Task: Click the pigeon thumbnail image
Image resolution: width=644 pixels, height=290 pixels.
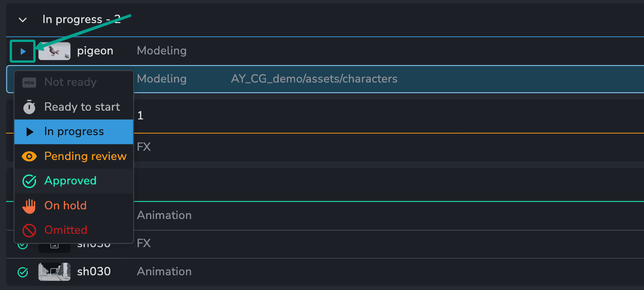Action: click(54, 51)
